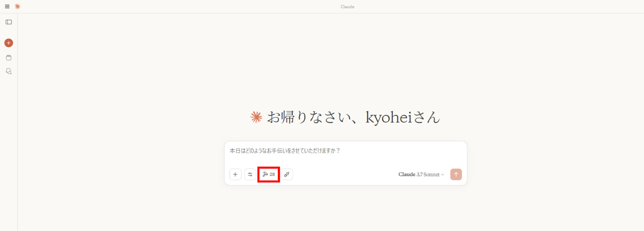
Task: Click the greeting text お帰りなさい、kyoheiさん
Action: click(x=353, y=118)
